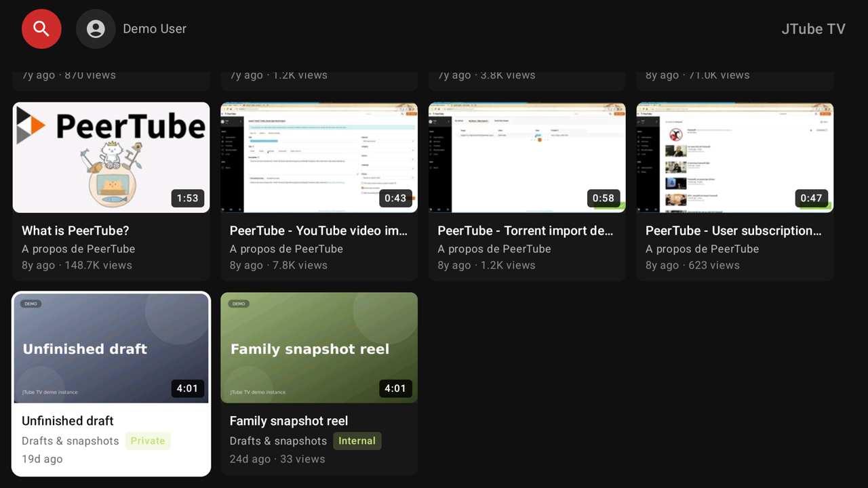Screen dimensions: 868x488
Task: Click '8y ago · 148.7K views' text
Action: click(x=77, y=265)
